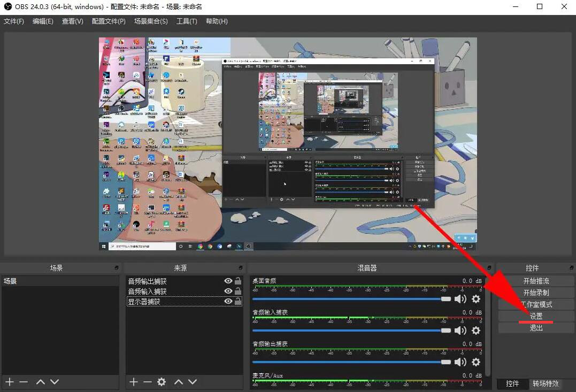Remove the selected scene with the minus icon

(24, 382)
